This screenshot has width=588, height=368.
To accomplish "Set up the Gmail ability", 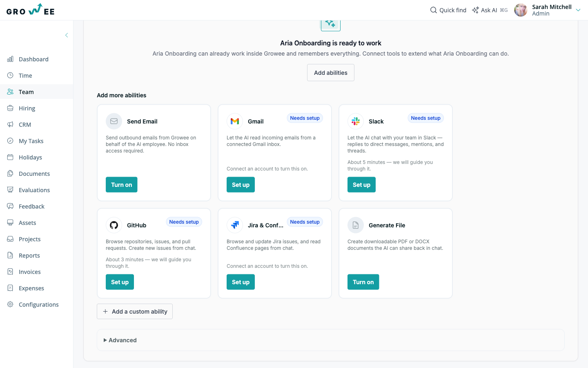I will (241, 185).
